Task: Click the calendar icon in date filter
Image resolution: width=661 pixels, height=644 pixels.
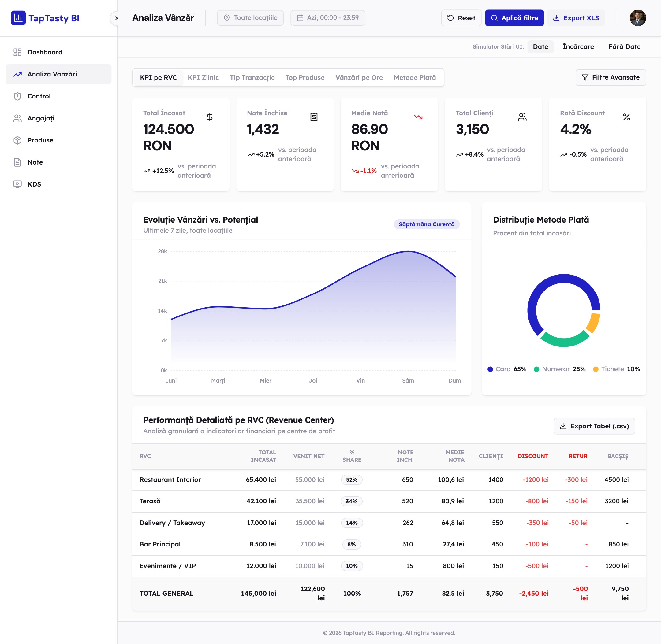Action: pos(300,18)
